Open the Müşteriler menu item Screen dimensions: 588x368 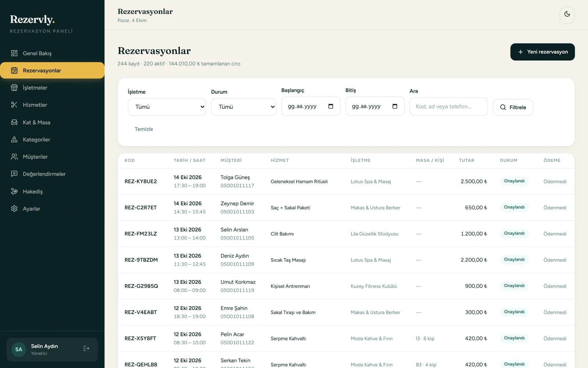(x=52, y=157)
